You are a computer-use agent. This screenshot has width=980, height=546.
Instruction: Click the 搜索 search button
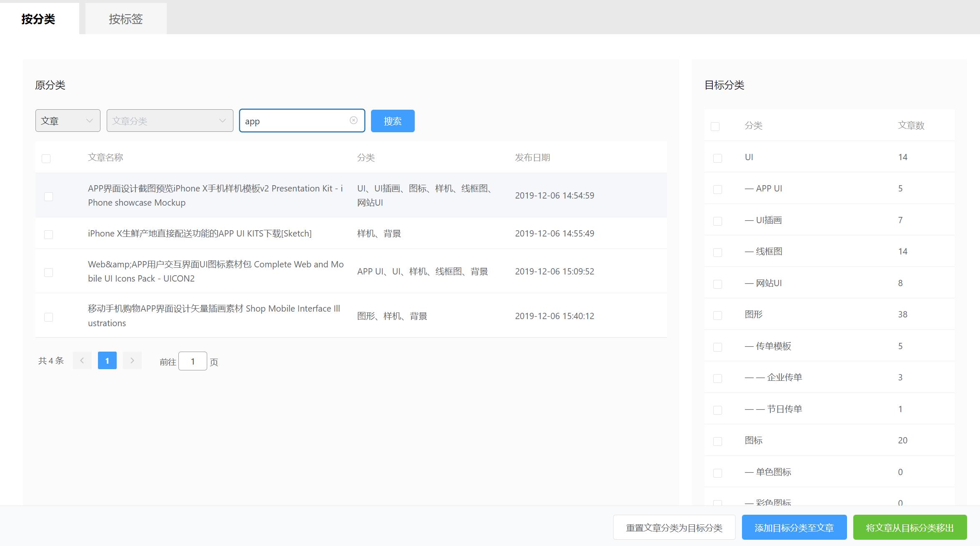(x=392, y=121)
